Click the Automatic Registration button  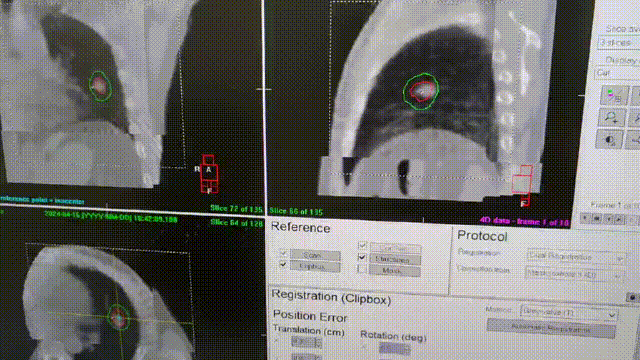(551, 328)
